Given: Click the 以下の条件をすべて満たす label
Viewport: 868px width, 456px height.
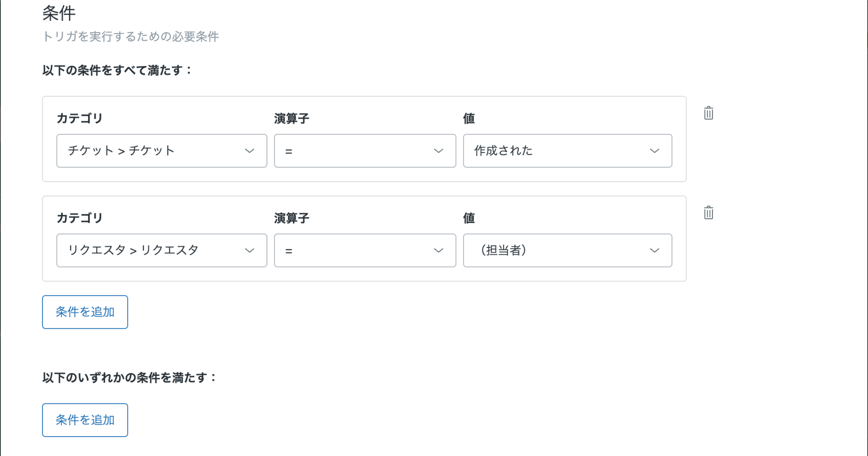Looking at the screenshot, I should click(117, 70).
